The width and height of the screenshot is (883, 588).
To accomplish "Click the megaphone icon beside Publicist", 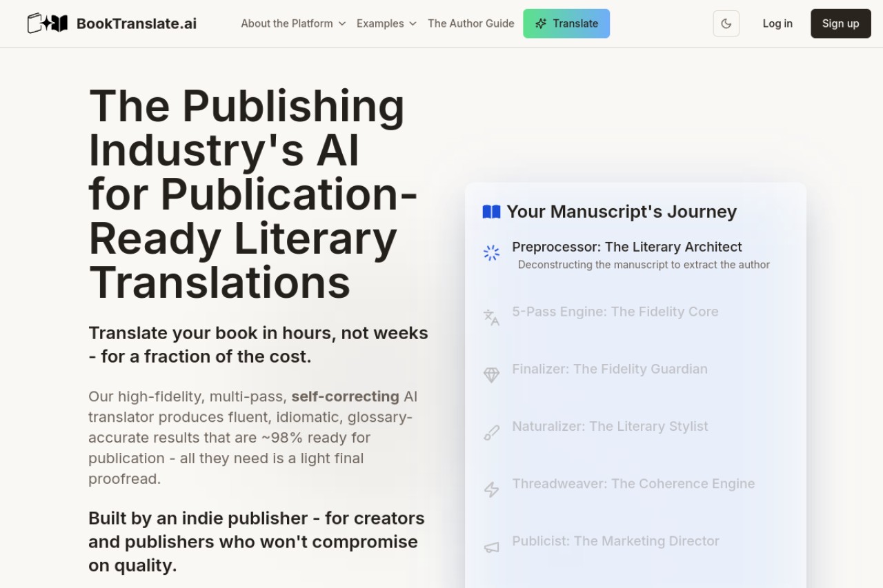I will tap(491, 547).
